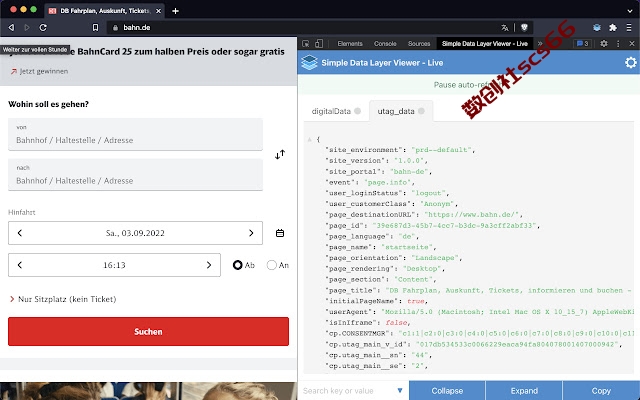
Task: Select the utag_data layer tab
Action: (401, 111)
